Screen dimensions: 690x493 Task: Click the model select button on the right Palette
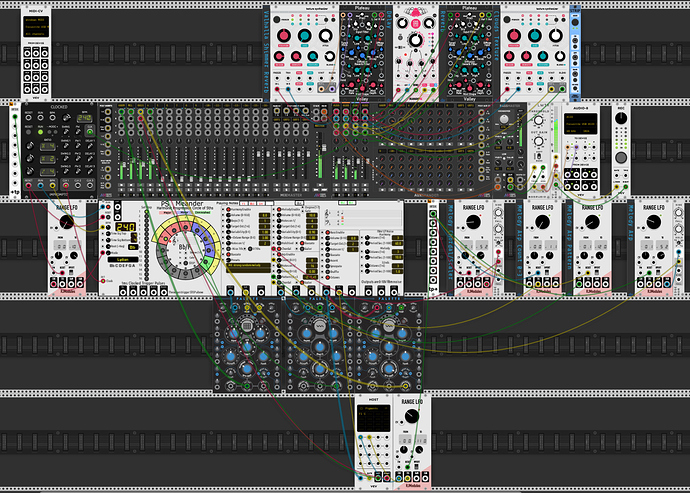pyautogui.click(x=388, y=326)
